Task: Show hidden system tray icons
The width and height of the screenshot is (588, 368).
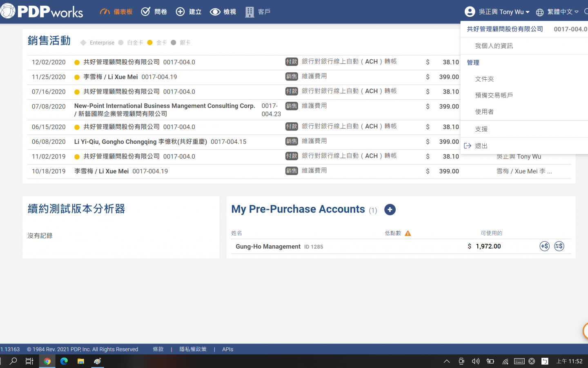Action: pyautogui.click(x=447, y=361)
